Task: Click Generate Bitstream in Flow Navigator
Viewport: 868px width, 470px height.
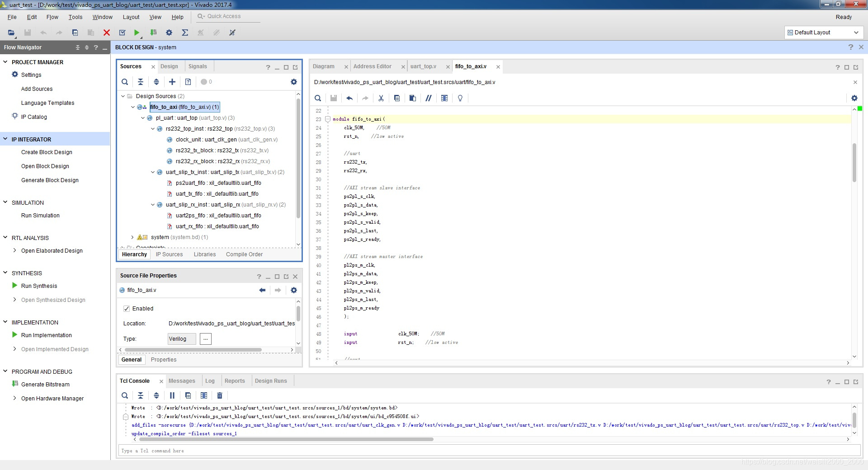Action: tap(45, 385)
